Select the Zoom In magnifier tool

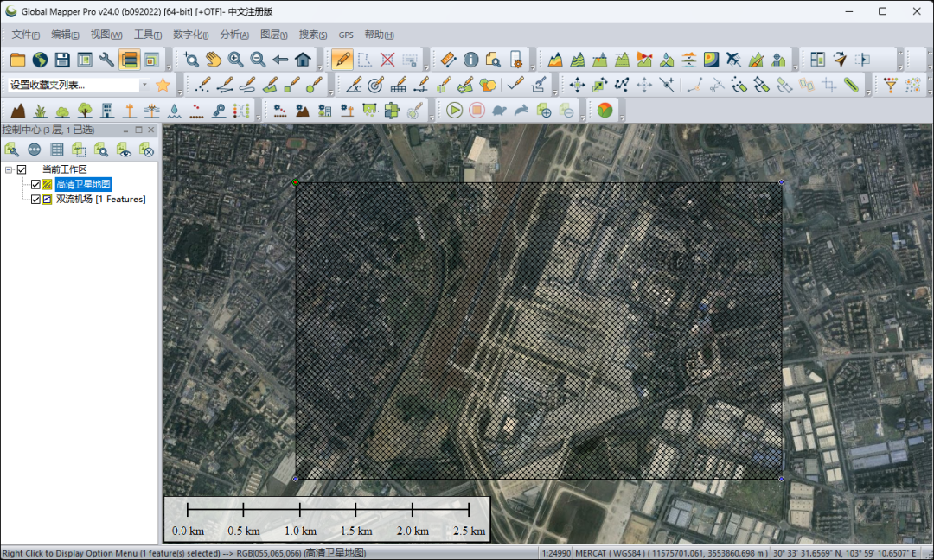point(235,60)
